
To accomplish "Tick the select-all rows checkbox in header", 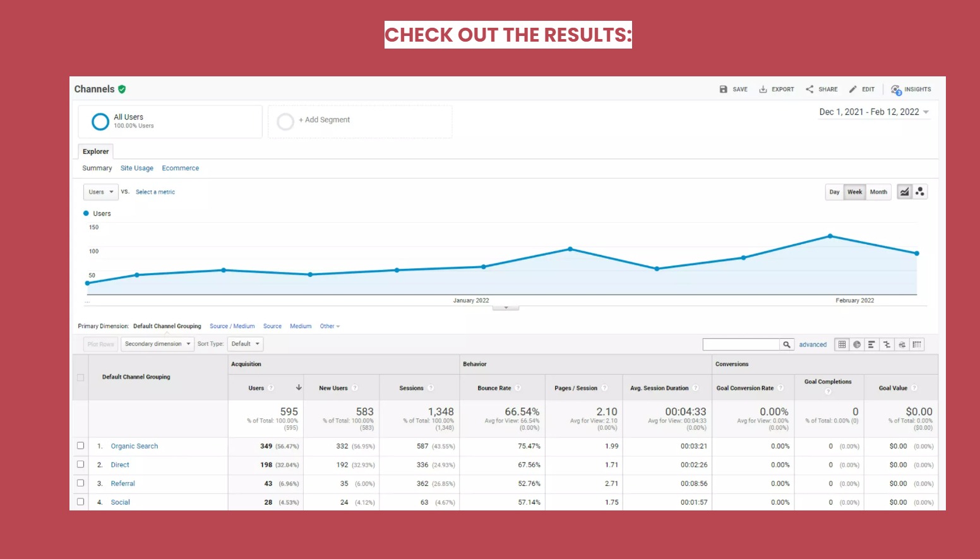I will tap(80, 378).
